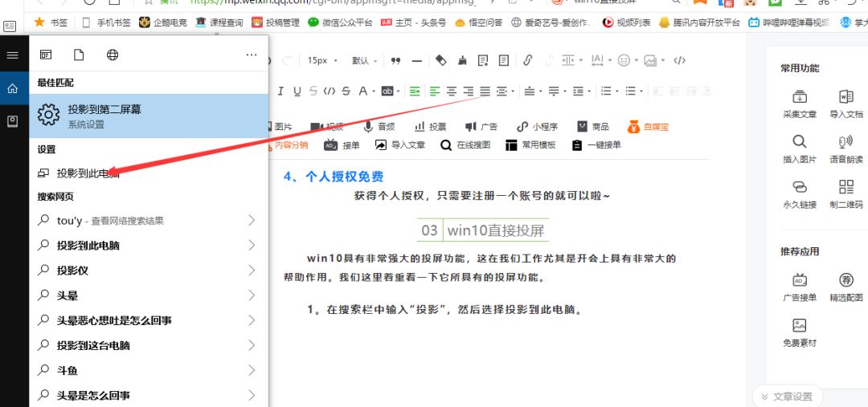This screenshot has height=407, width=868.
Task: Open 悟空问答 bookmark
Action: pos(479,22)
